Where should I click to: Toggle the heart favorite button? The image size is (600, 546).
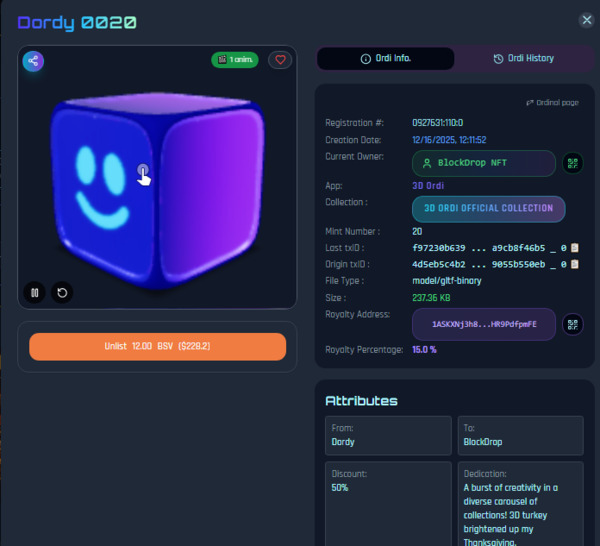[280, 60]
